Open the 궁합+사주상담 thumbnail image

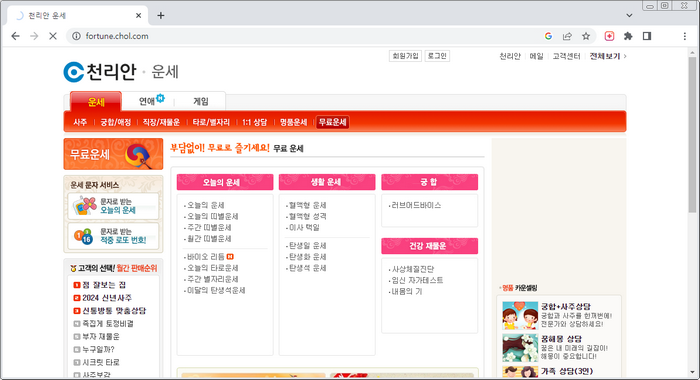pyautogui.click(x=520, y=316)
